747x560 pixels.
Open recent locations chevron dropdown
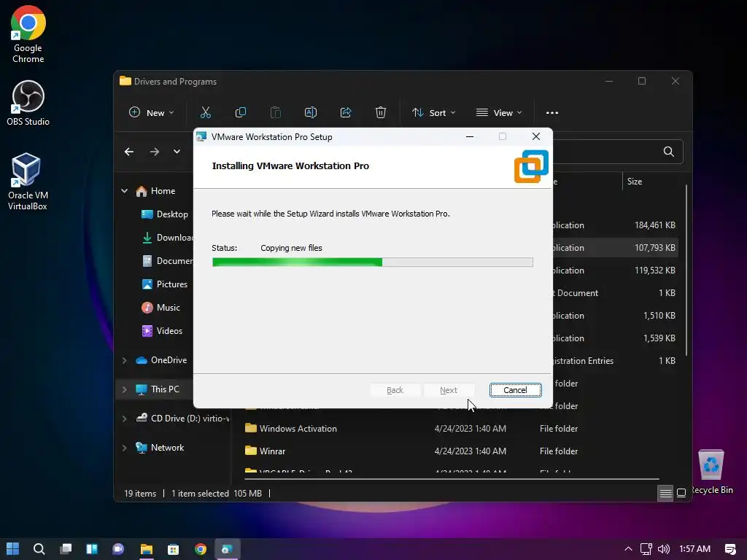pyautogui.click(x=177, y=152)
